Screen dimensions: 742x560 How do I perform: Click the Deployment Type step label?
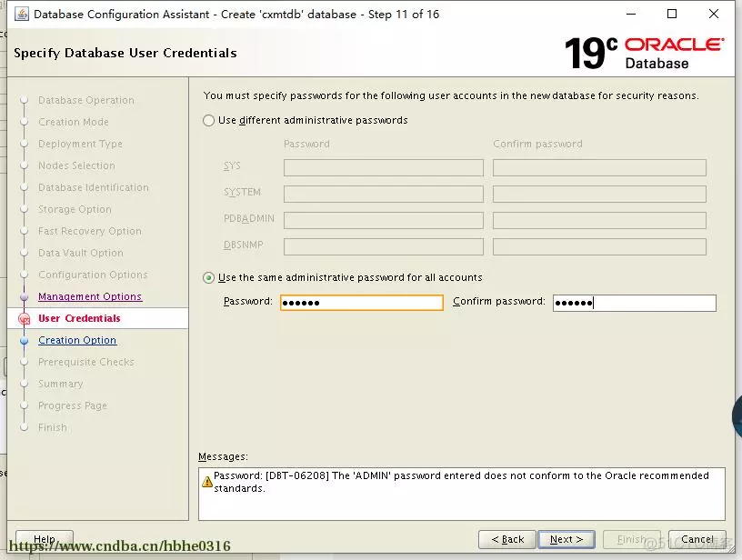coord(80,144)
